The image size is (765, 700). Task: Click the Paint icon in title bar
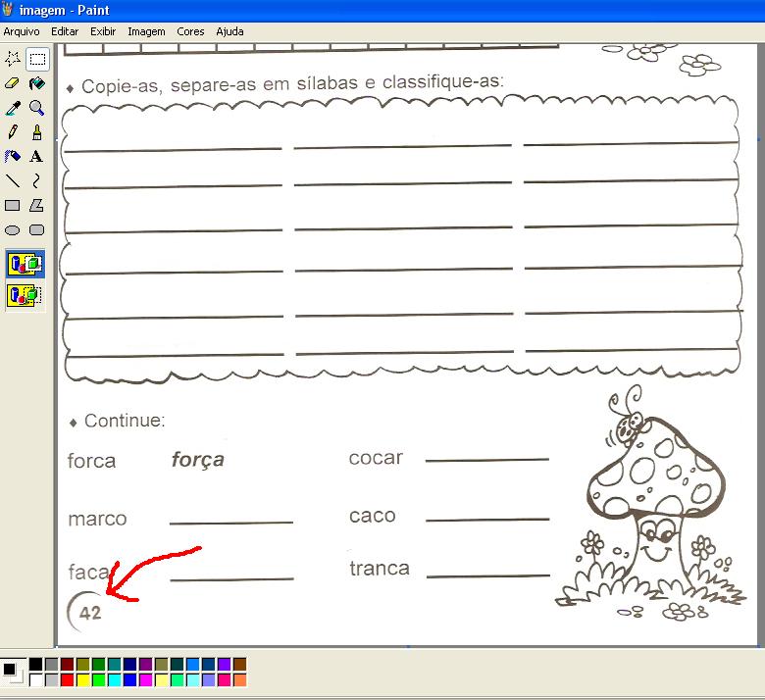coord(8,9)
